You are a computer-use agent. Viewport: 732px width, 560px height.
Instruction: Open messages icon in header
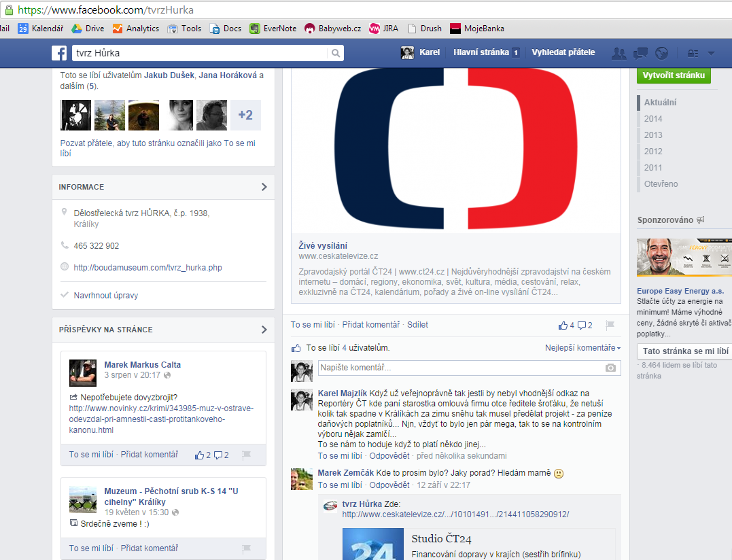pos(640,53)
